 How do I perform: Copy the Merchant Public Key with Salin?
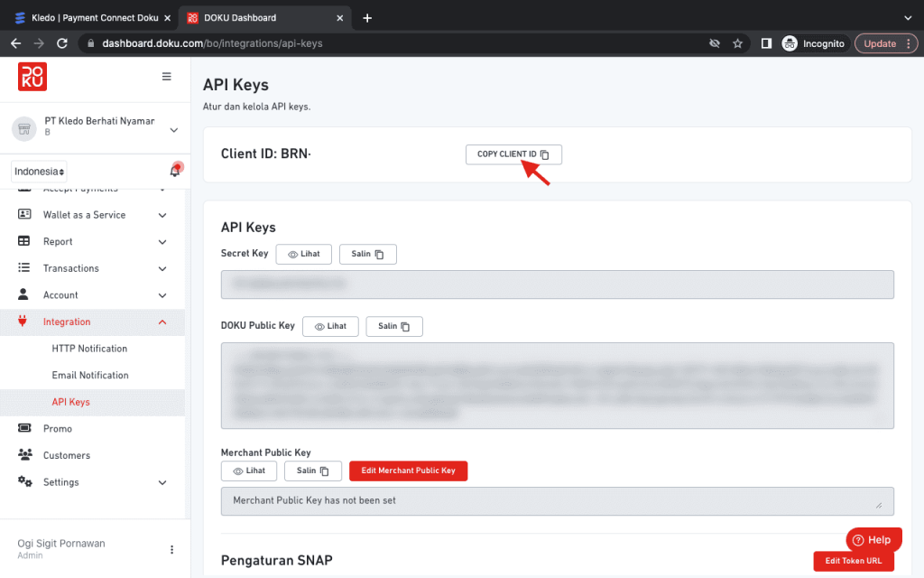313,471
